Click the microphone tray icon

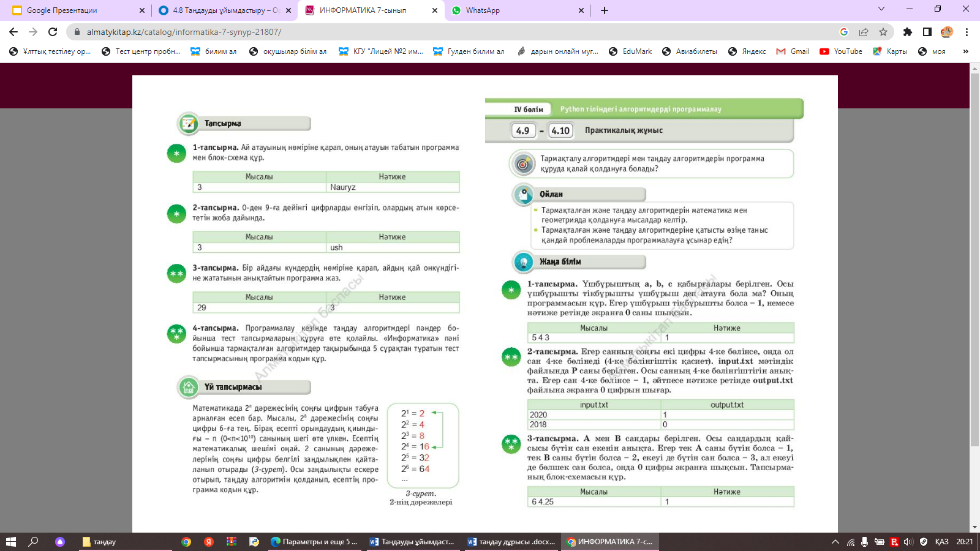coord(865,542)
